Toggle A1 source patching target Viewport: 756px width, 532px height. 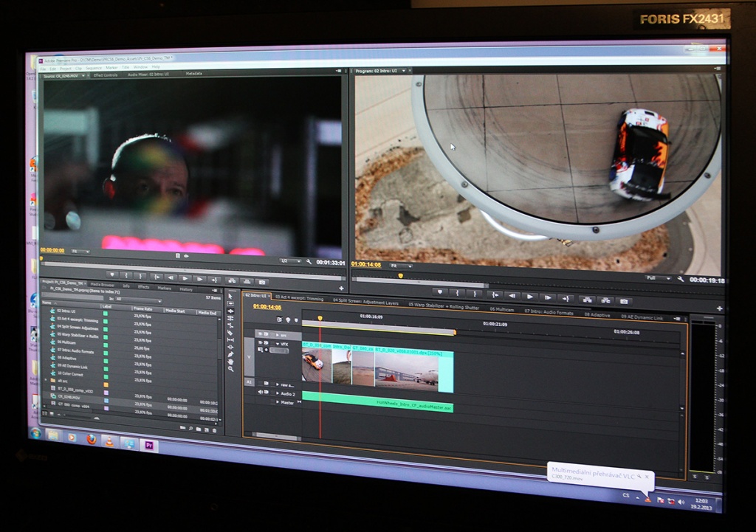click(x=250, y=381)
